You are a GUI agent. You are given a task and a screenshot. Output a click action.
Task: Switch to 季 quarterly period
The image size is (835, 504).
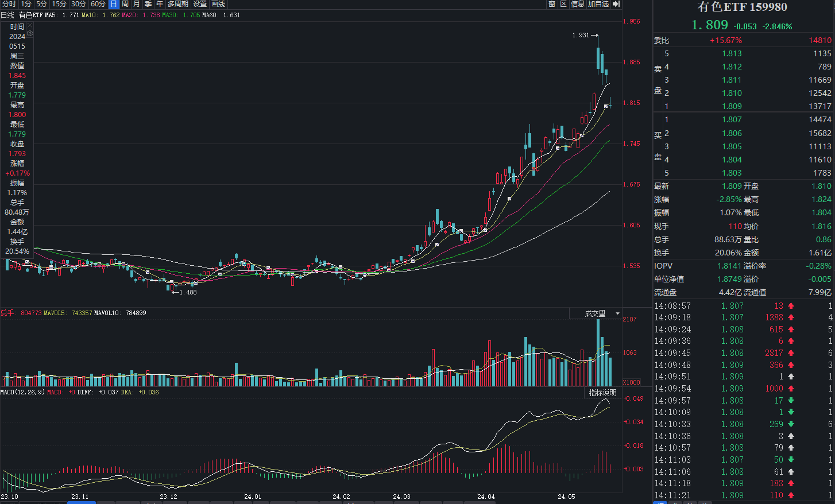148,4
